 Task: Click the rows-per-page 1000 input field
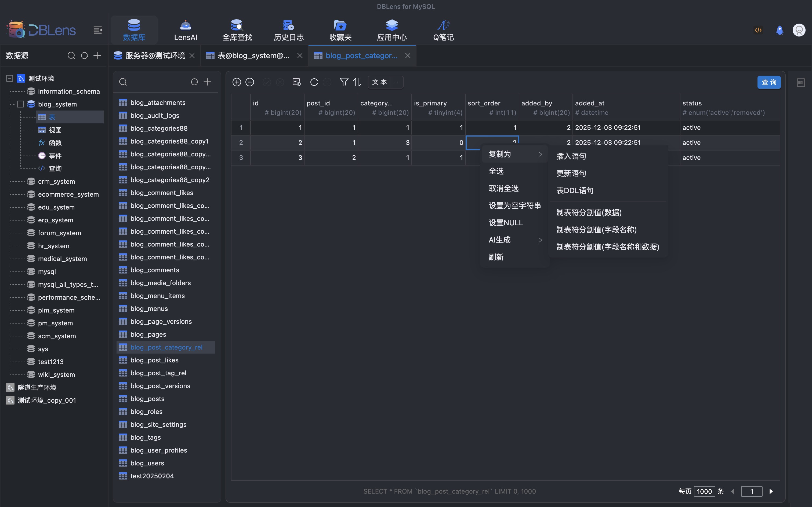(704, 491)
